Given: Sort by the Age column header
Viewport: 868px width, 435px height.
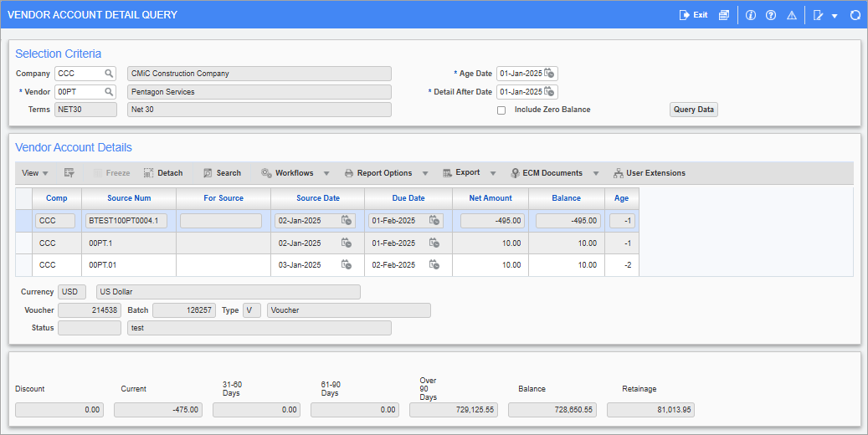Looking at the screenshot, I should point(622,198).
